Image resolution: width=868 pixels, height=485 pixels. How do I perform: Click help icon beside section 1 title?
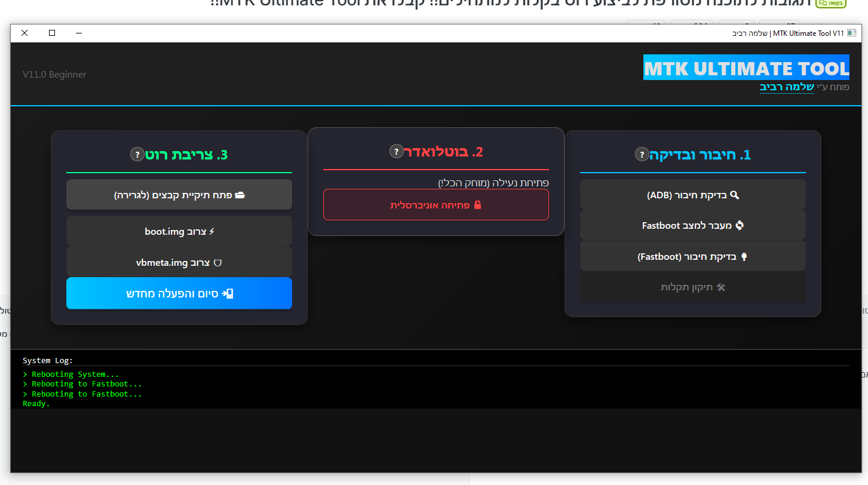pos(642,155)
